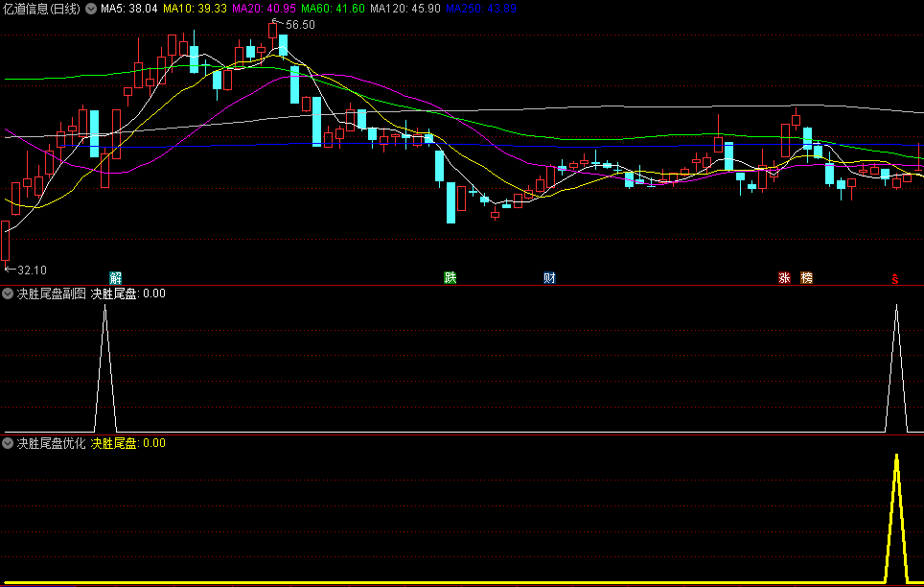Expand the main chart indicator dropdown next to 亿道信息

[x=91, y=9]
